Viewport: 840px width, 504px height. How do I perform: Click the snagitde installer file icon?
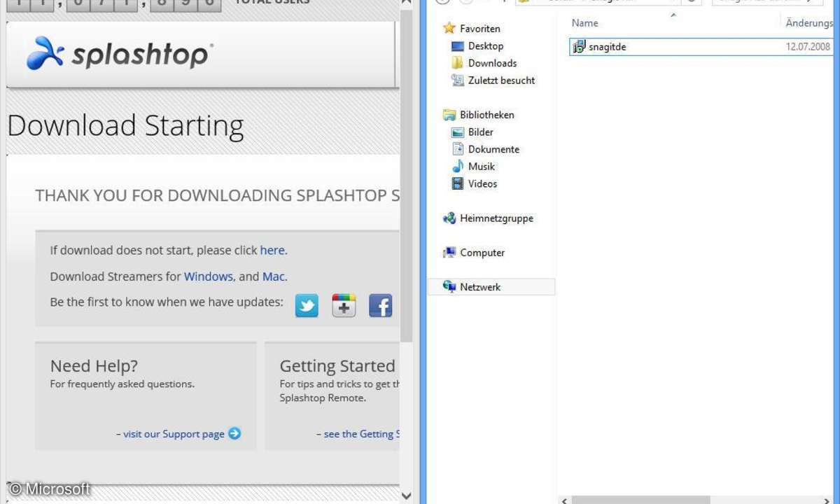579,47
